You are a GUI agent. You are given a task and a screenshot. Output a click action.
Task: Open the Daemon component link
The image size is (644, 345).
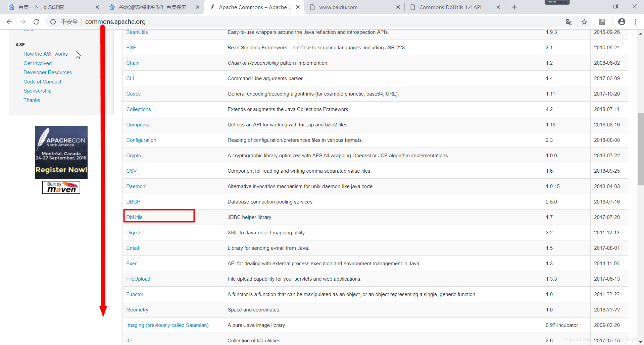click(136, 186)
